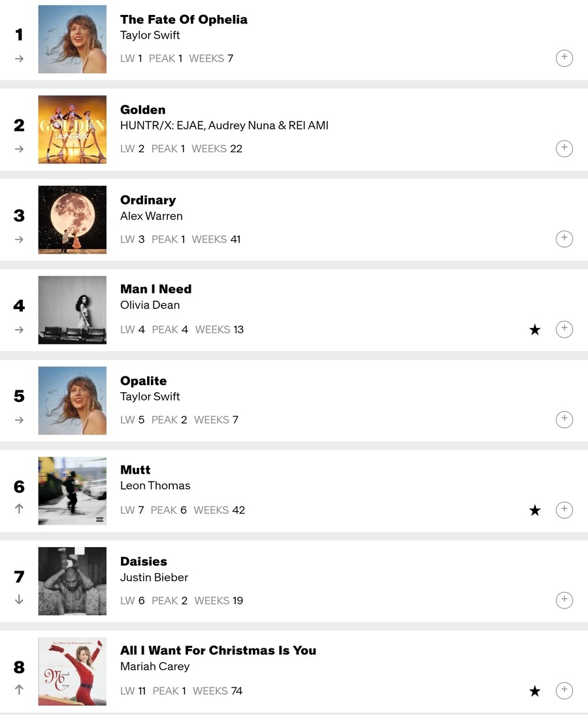Click the plus icon for Golden

click(564, 148)
